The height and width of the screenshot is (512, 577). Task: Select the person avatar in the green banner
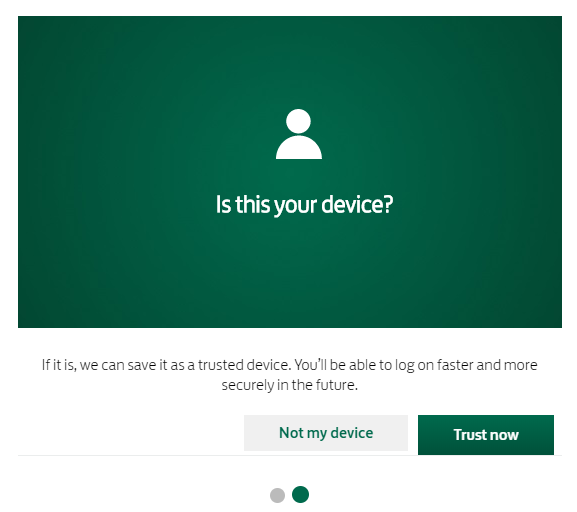299,134
